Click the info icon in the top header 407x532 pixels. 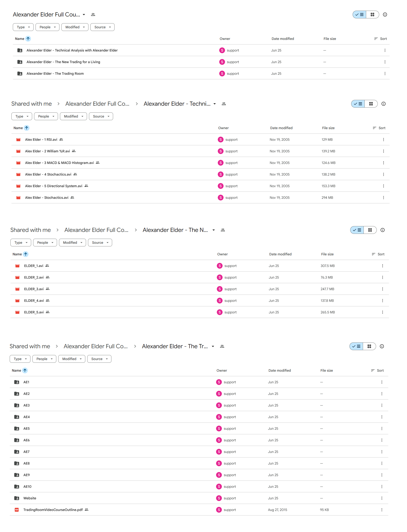coord(385,15)
